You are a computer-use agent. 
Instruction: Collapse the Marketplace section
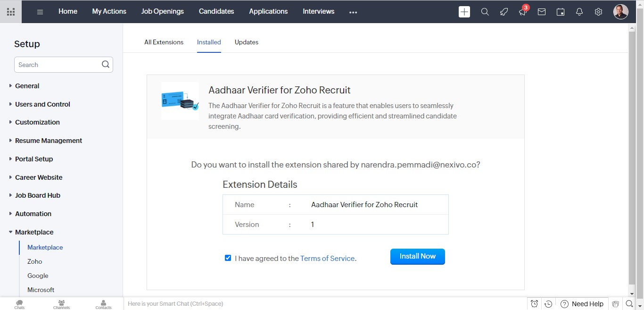click(x=31, y=232)
